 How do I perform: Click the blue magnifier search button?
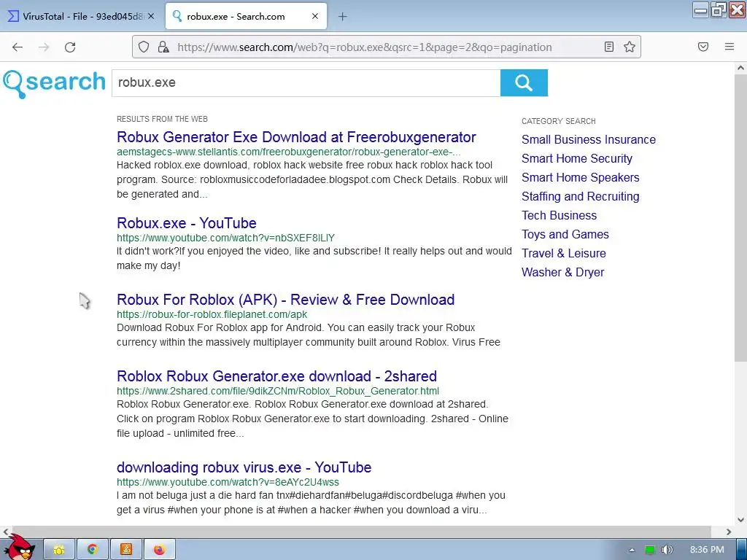point(524,83)
